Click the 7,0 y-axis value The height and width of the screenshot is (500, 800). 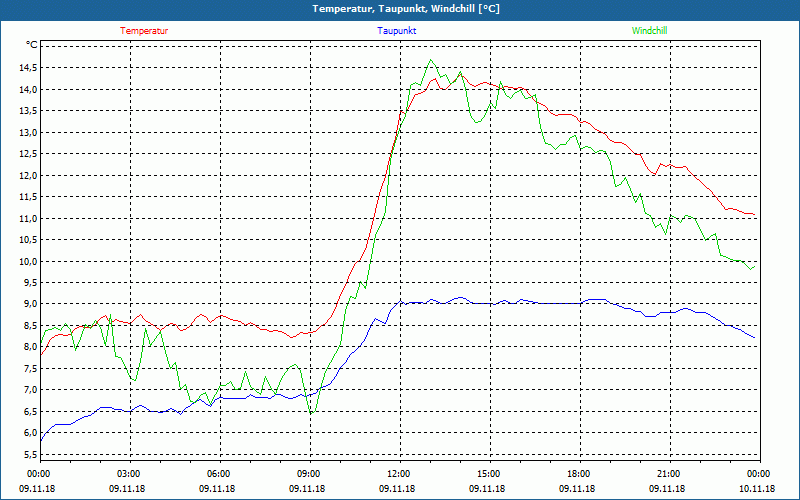(x=31, y=390)
